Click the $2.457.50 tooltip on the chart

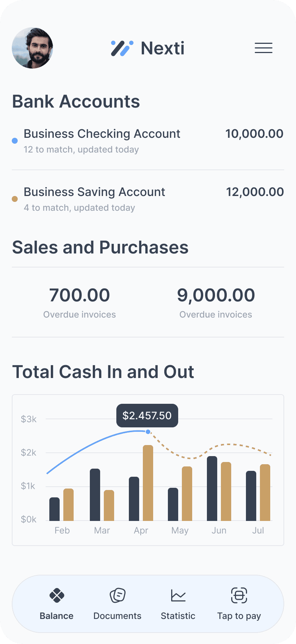tap(147, 416)
